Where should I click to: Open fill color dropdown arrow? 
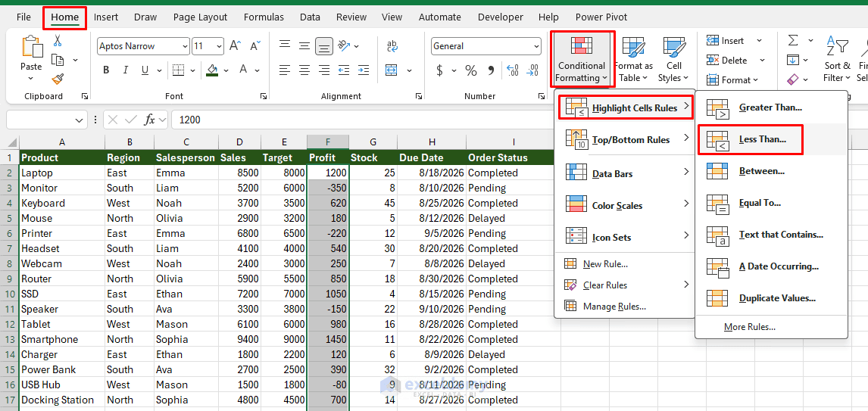coord(226,71)
